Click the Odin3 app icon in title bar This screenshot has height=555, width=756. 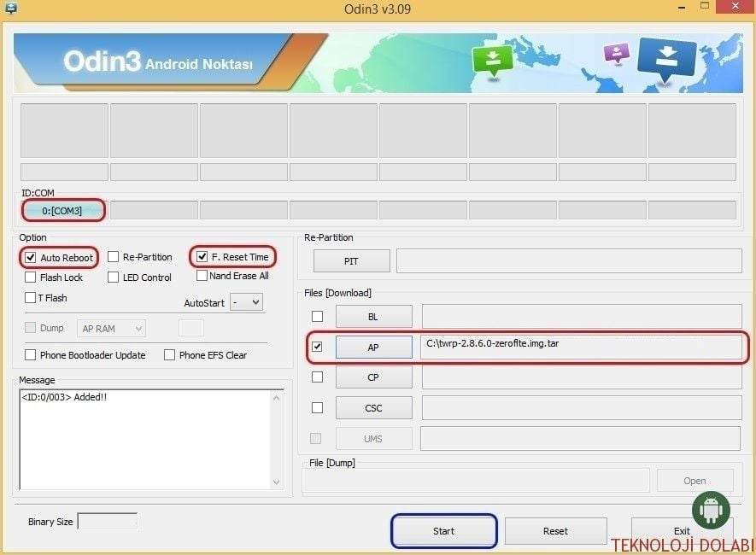pos(9,7)
